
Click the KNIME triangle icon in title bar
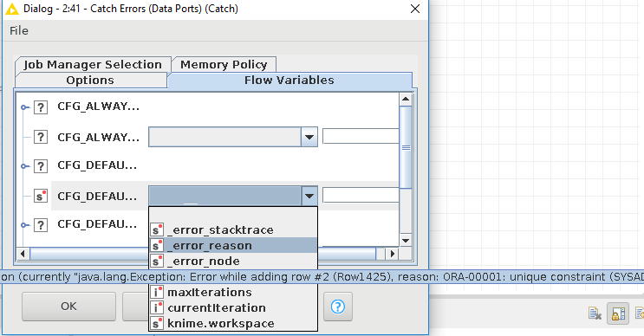(x=12, y=9)
